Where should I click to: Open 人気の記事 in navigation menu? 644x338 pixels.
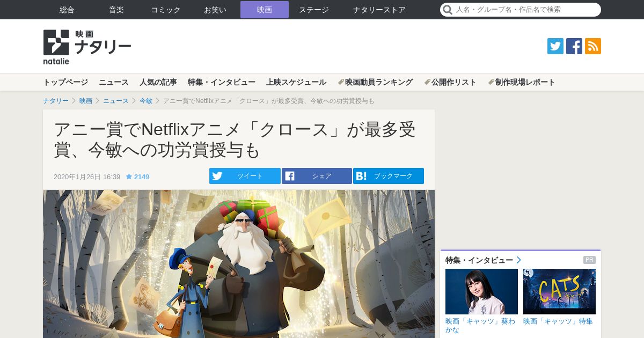tap(158, 82)
